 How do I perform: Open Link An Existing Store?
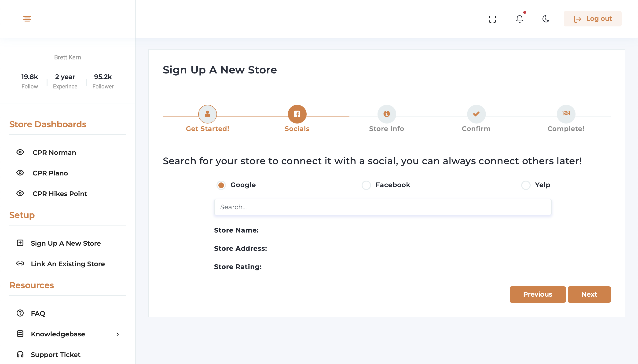coord(68,264)
